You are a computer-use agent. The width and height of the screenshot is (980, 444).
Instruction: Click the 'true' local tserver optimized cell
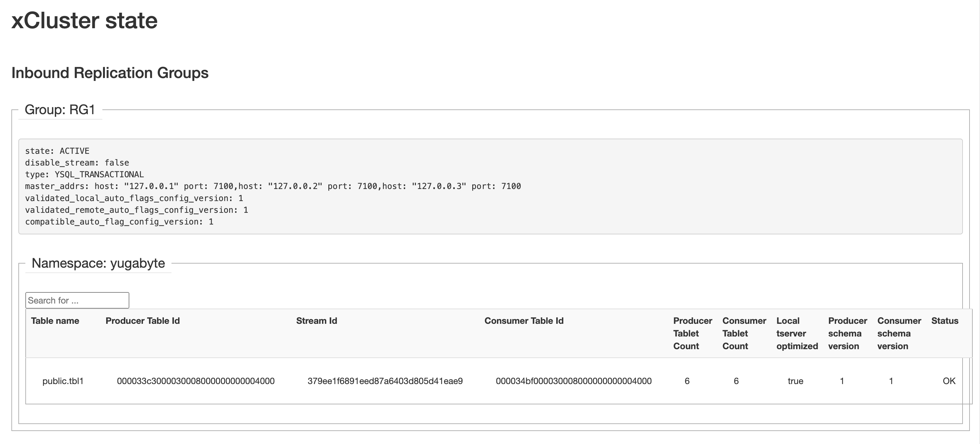point(795,381)
